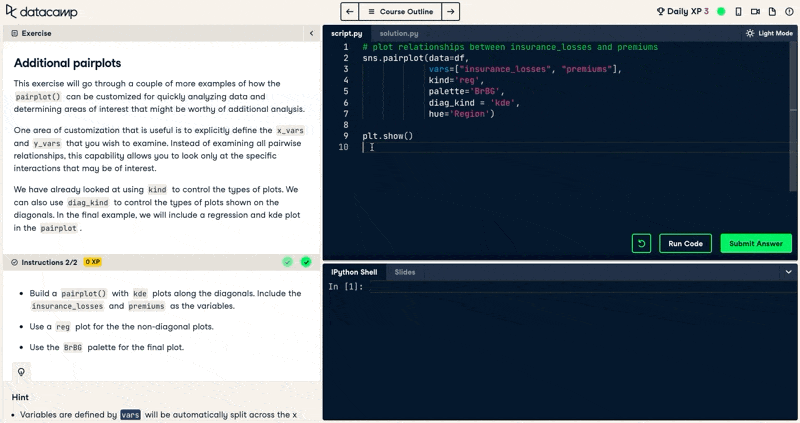Select the IPython Shell tab
Viewport: 800px width, 423px height.
click(x=354, y=272)
